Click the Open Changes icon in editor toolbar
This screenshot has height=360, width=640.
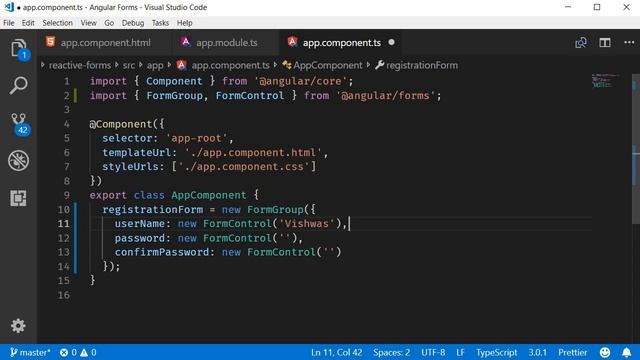click(x=580, y=42)
